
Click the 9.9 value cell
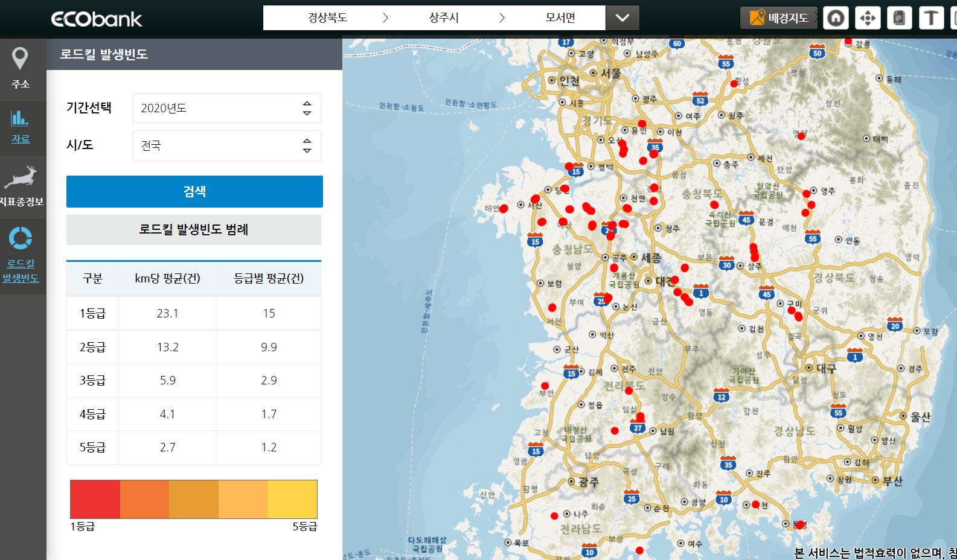pos(269,347)
